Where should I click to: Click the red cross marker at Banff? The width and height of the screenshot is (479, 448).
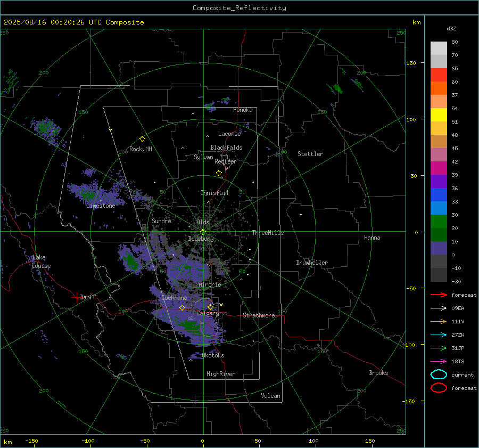click(76, 297)
